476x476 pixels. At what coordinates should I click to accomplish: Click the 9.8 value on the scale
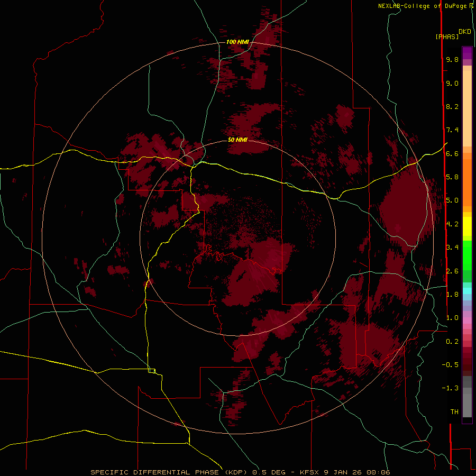pos(452,59)
